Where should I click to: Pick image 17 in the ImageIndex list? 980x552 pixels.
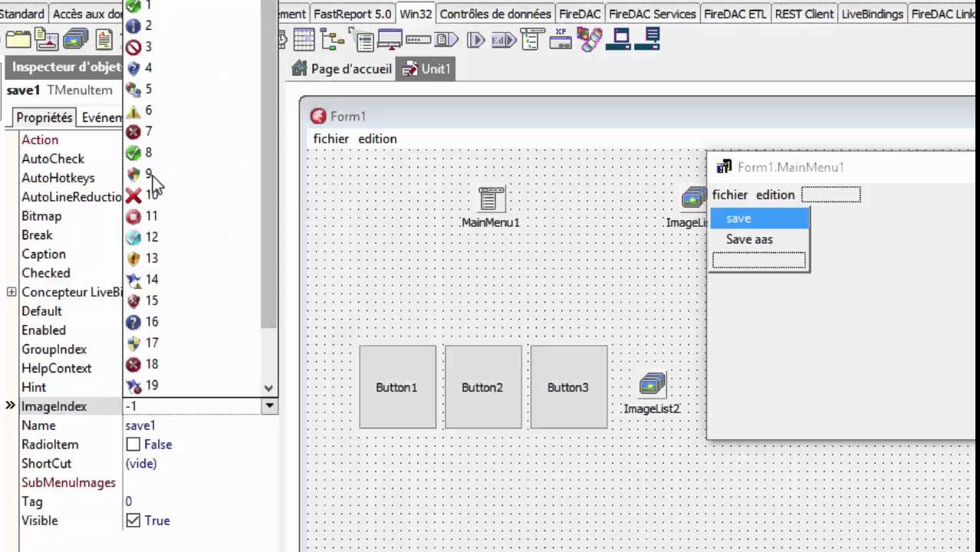click(192, 343)
